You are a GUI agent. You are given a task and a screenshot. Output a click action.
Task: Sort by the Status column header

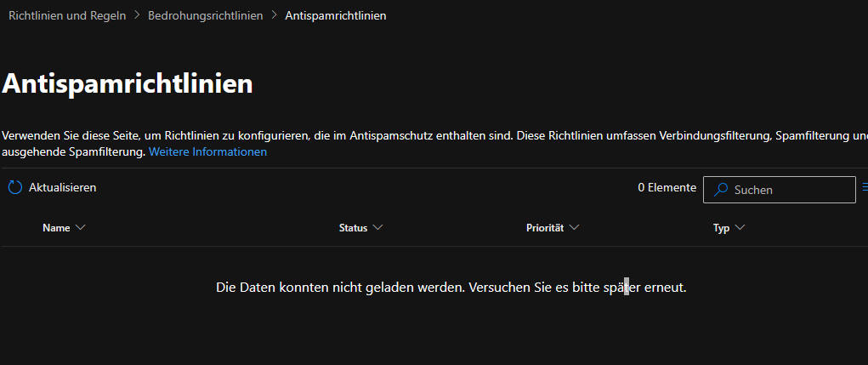353,228
